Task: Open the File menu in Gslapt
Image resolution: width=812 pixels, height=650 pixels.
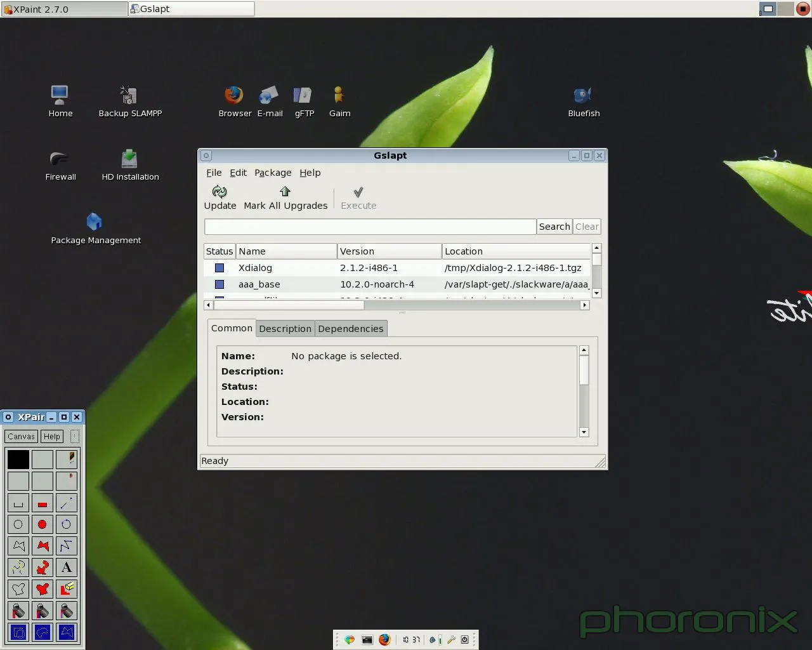Action: point(214,173)
